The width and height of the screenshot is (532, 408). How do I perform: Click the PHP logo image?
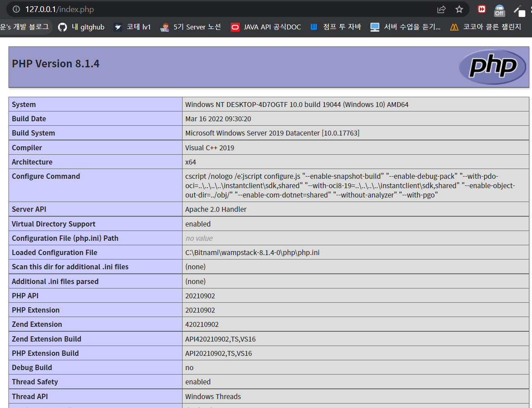492,67
